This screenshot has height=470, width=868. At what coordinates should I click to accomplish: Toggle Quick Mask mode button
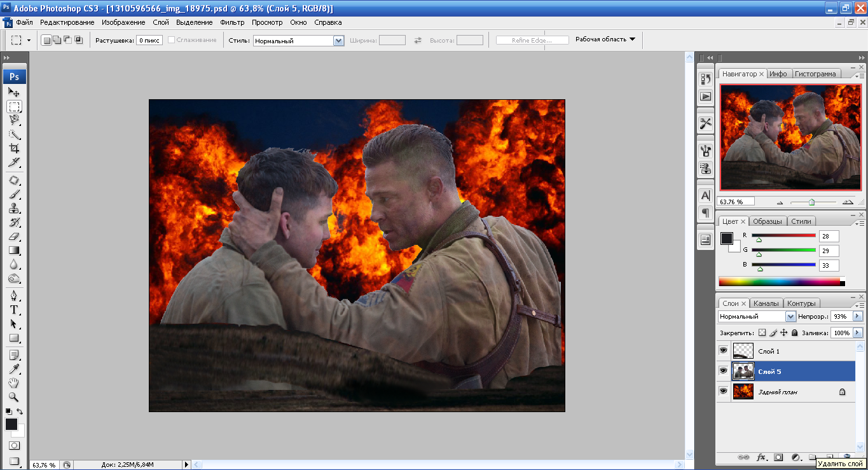pos(14,446)
